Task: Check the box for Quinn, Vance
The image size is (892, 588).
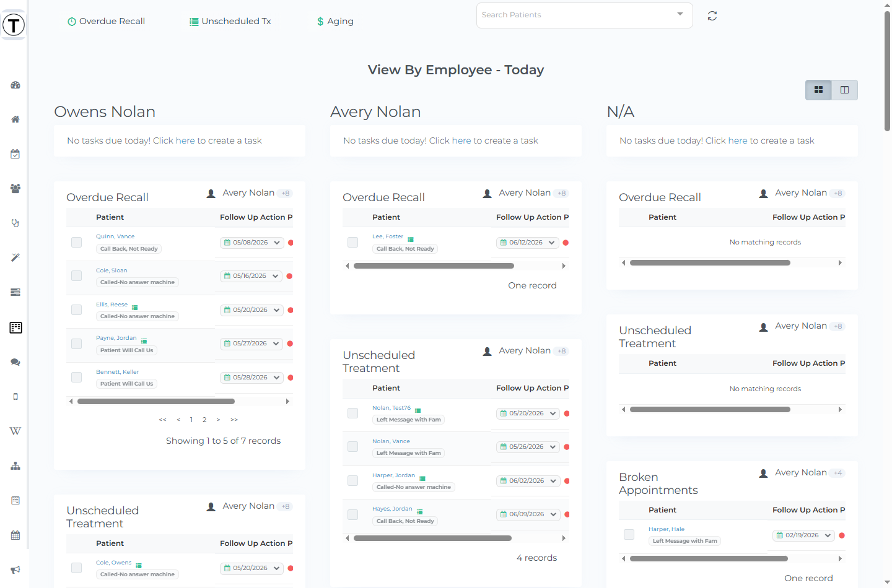Action: click(77, 242)
